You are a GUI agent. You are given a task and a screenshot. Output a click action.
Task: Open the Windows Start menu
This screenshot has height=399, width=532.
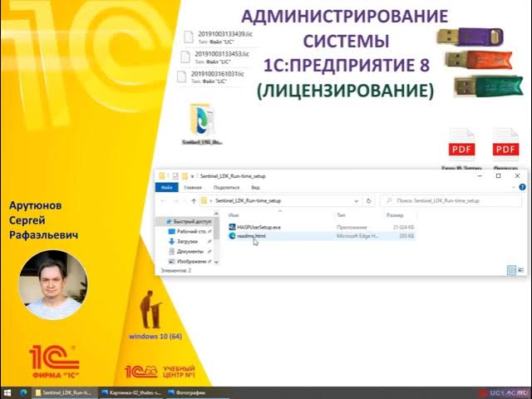(7, 393)
